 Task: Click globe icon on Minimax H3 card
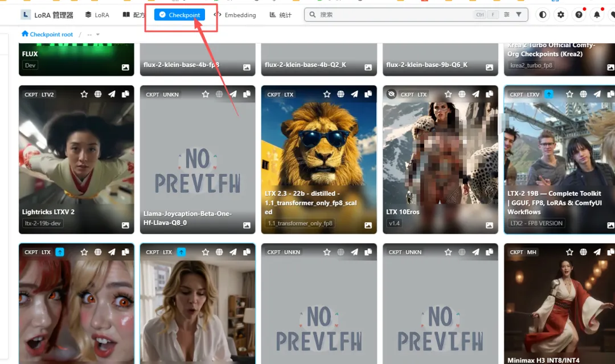coord(583,252)
